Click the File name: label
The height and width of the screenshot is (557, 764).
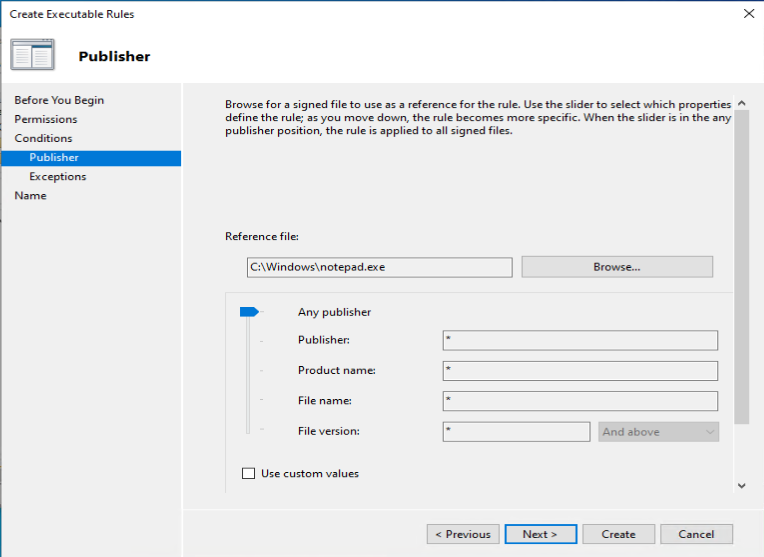click(325, 401)
